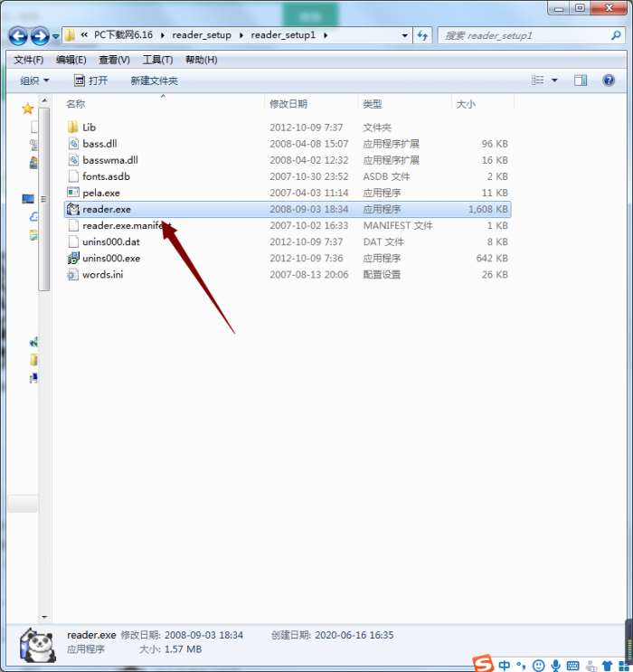Sort files by 类型 column header

click(372, 104)
